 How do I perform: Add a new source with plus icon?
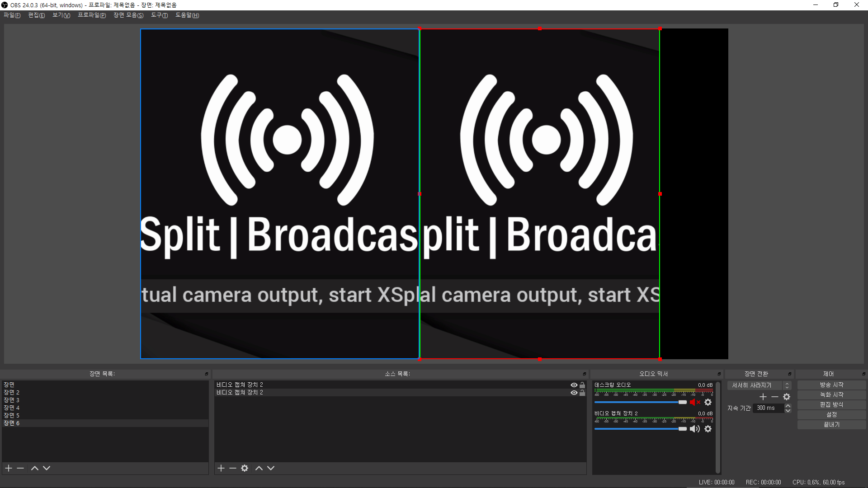tap(221, 468)
